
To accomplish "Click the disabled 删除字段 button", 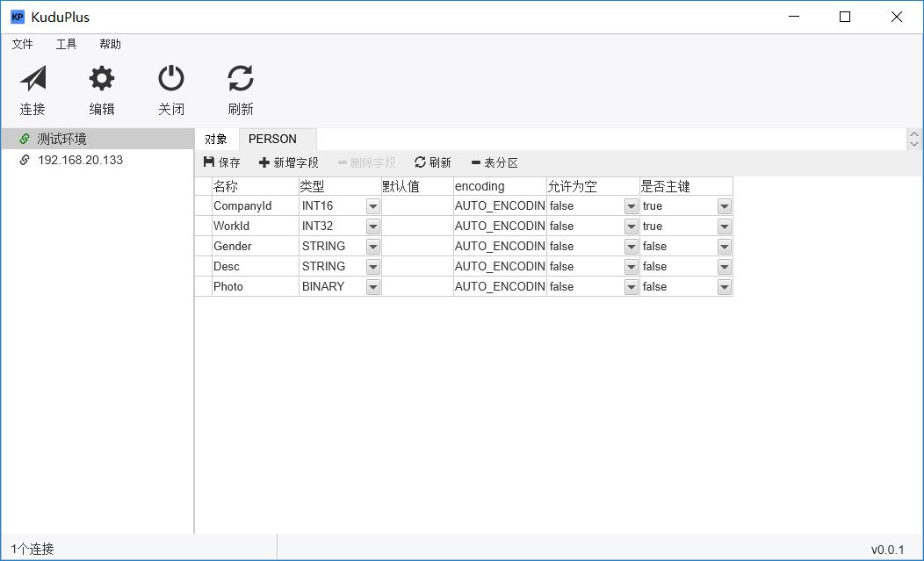I will coord(366,162).
